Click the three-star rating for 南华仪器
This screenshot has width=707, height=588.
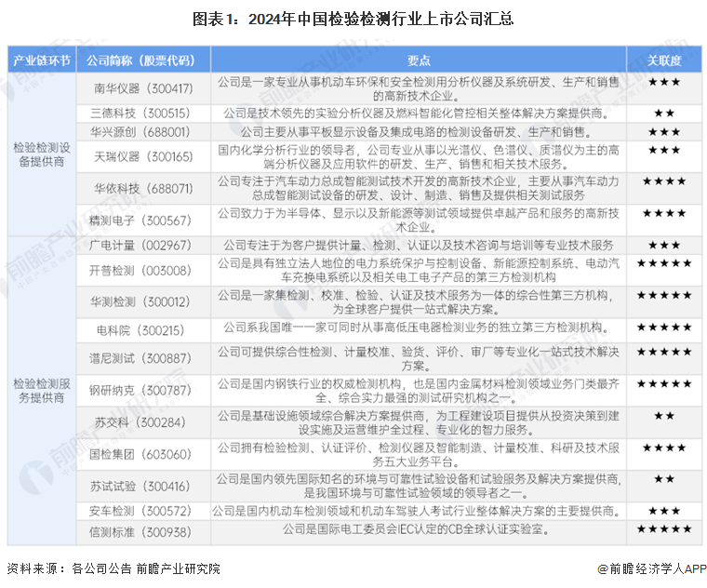pyautogui.click(x=664, y=82)
